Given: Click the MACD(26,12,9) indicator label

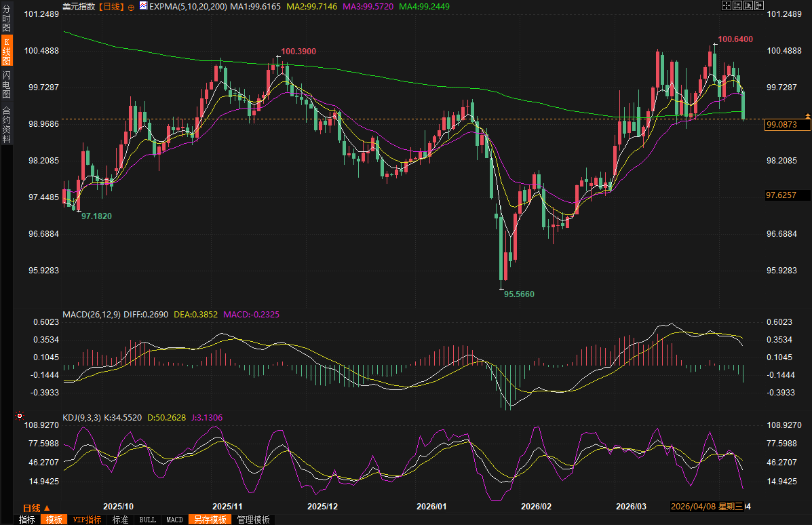Looking at the screenshot, I should point(91,315).
